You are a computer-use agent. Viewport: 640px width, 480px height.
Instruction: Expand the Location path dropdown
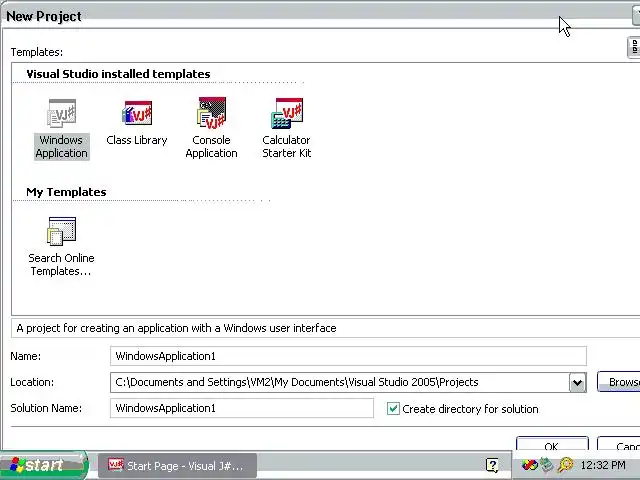point(577,383)
